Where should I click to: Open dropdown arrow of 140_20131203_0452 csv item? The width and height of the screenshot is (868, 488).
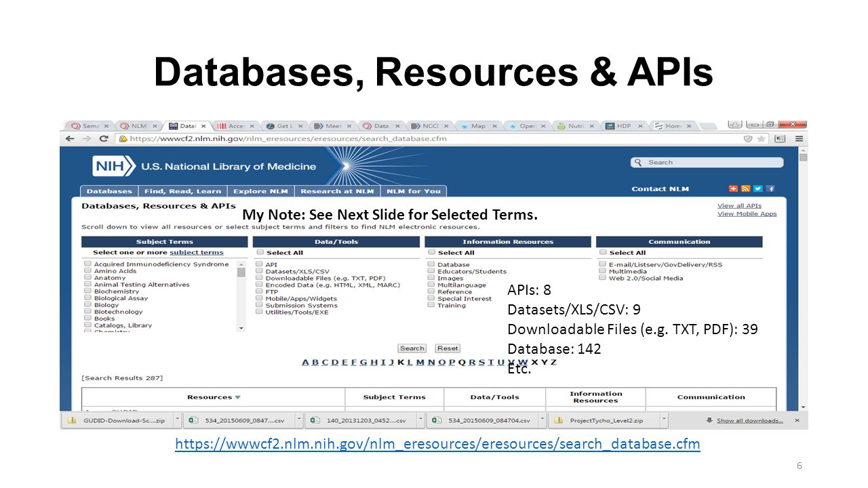tap(422, 420)
